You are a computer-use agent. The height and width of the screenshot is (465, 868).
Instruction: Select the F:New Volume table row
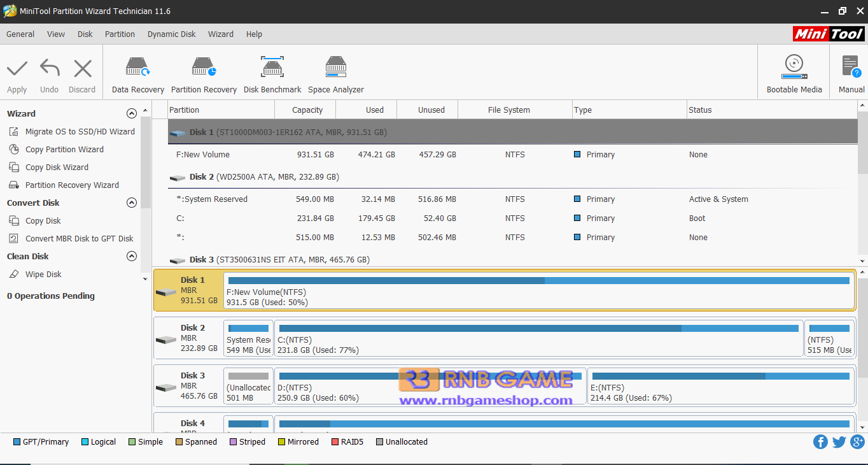(x=513, y=155)
